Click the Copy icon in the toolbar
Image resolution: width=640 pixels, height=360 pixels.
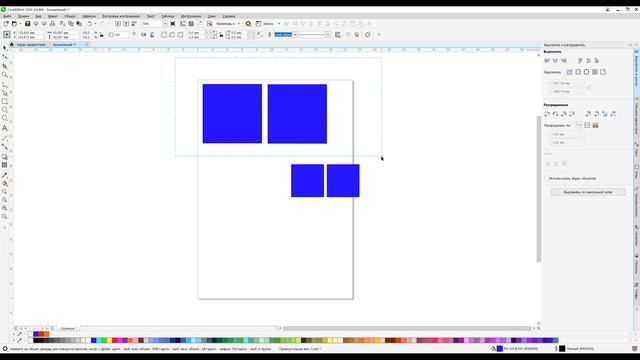(71, 24)
